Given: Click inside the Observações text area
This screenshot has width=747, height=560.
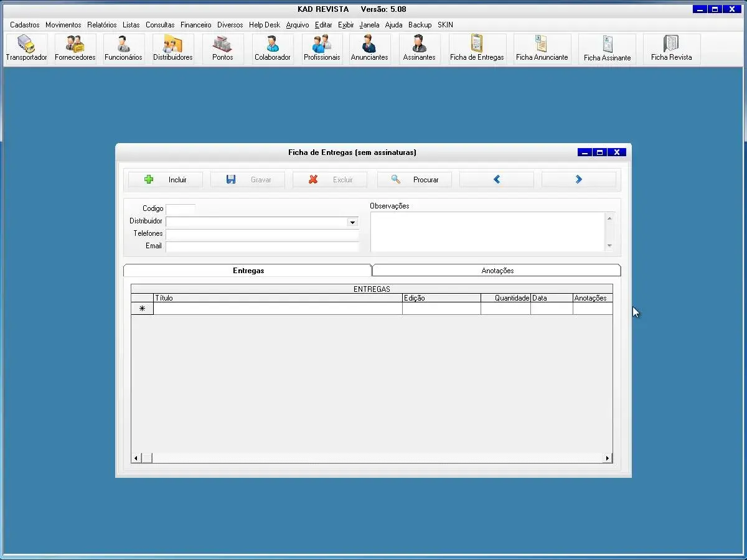Looking at the screenshot, I should (x=487, y=231).
